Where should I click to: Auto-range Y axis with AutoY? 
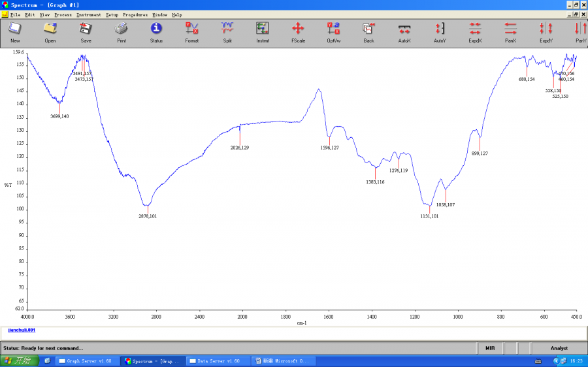[x=440, y=33]
